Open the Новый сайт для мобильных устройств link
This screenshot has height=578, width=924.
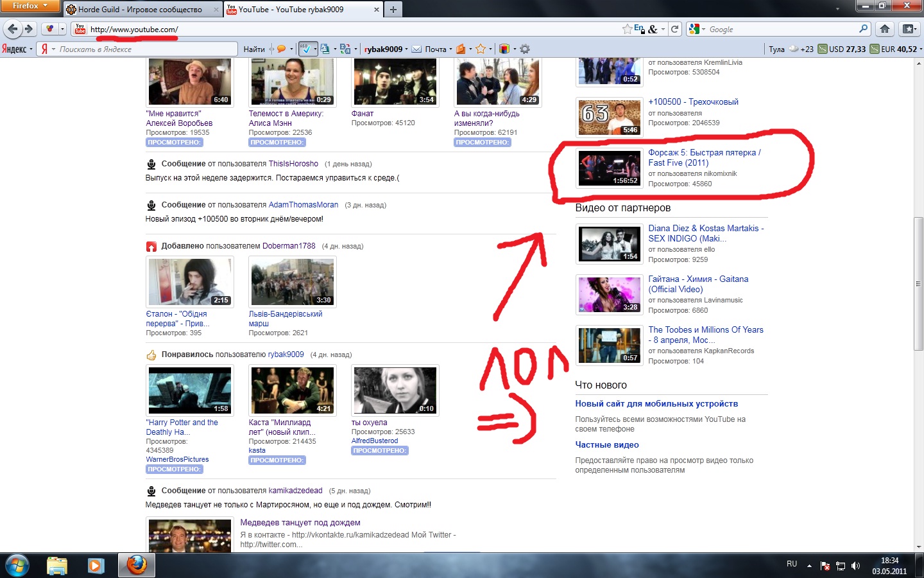click(656, 404)
